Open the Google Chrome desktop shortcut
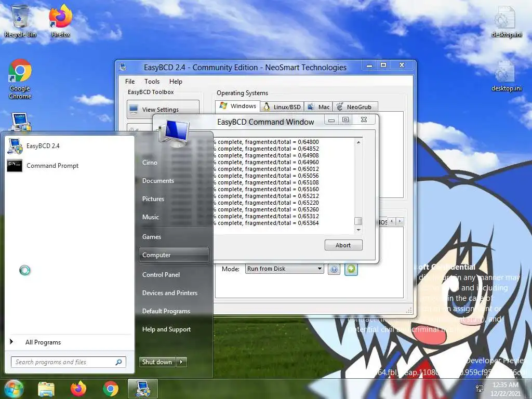Viewport: 532px width, 399px height. [x=20, y=79]
